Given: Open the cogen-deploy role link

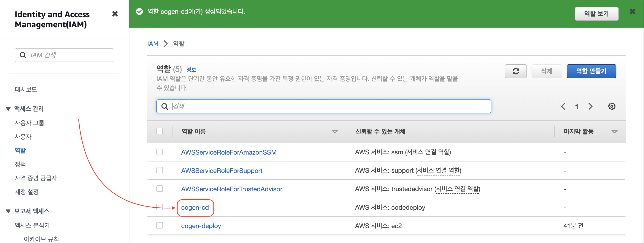Looking at the screenshot, I should (x=201, y=226).
